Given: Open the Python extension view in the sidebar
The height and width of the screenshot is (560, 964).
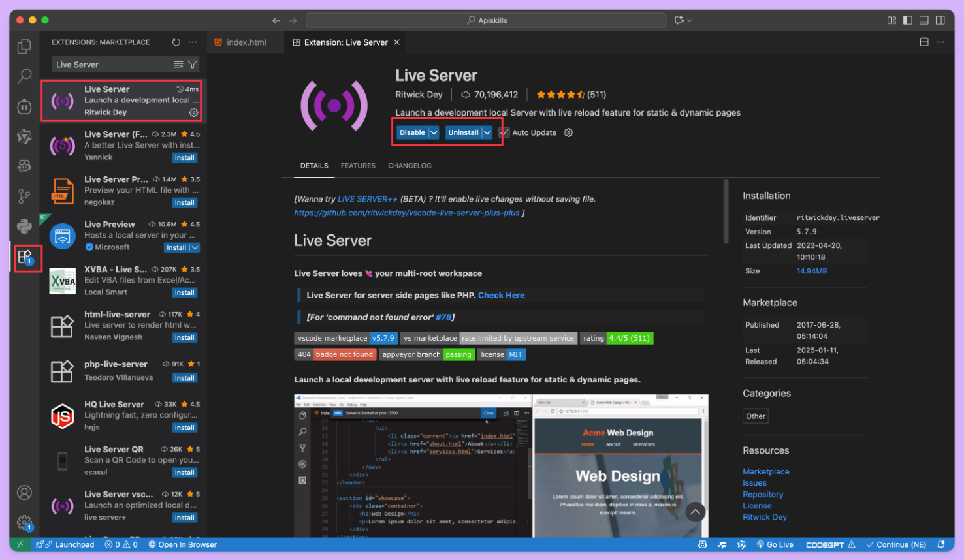Looking at the screenshot, I should pyautogui.click(x=24, y=226).
